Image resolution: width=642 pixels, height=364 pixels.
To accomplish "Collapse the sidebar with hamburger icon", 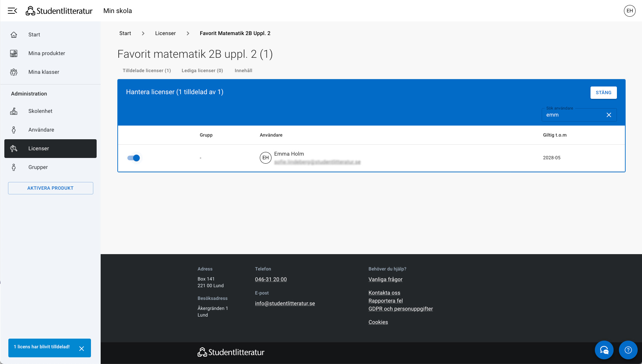I will coord(12,11).
